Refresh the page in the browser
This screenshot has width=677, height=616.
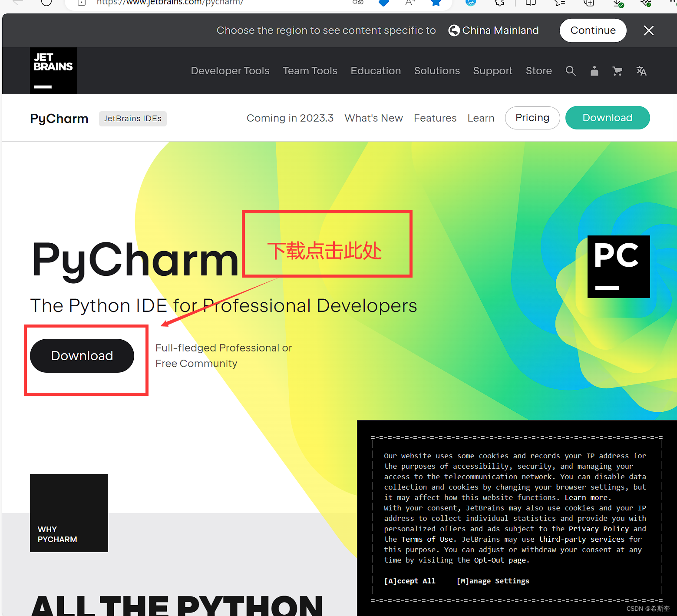(x=46, y=2)
